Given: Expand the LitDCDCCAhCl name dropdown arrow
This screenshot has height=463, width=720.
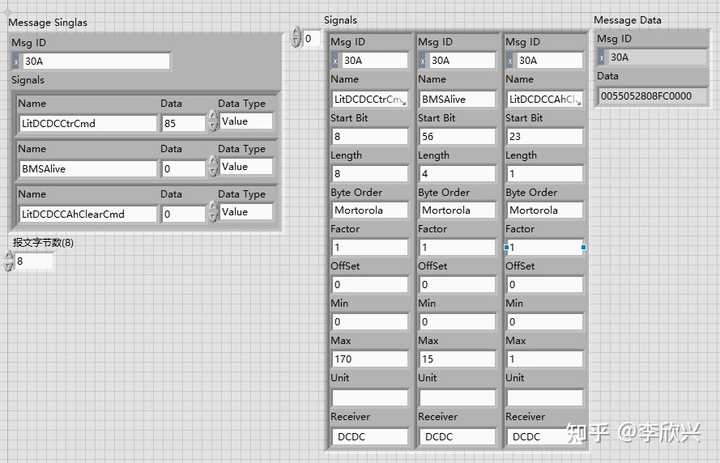Looking at the screenshot, I should [579, 102].
